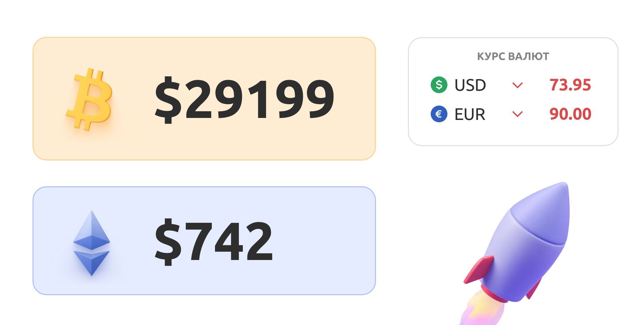644x325 pixels.
Task: Select the Bitcoin price $29199
Action: 244,99
